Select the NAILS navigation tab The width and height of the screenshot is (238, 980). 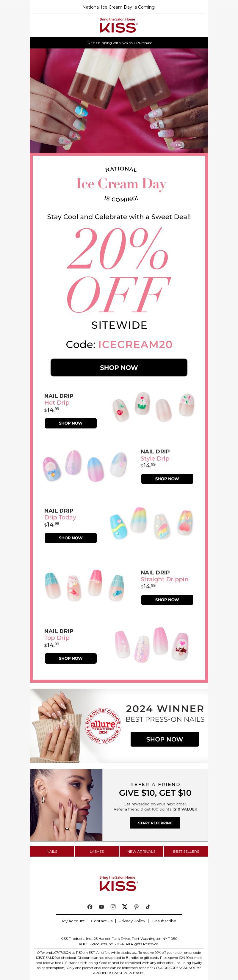(52, 852)
